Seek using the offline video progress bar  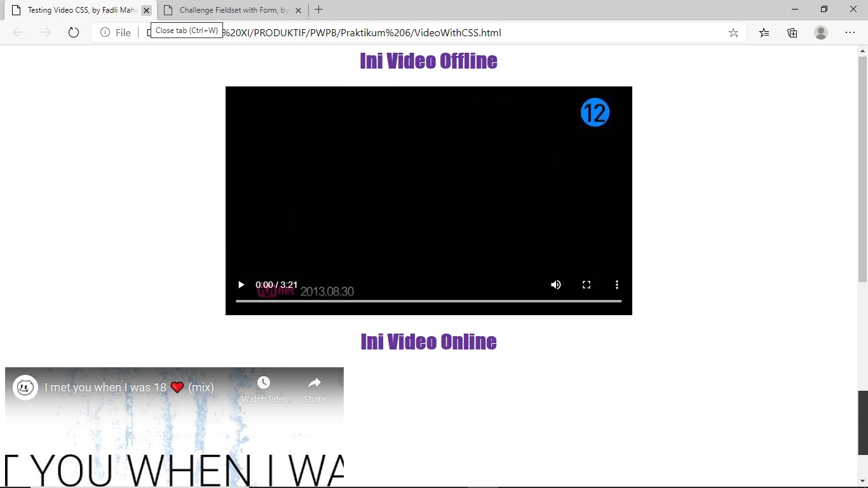coord(428,302)
